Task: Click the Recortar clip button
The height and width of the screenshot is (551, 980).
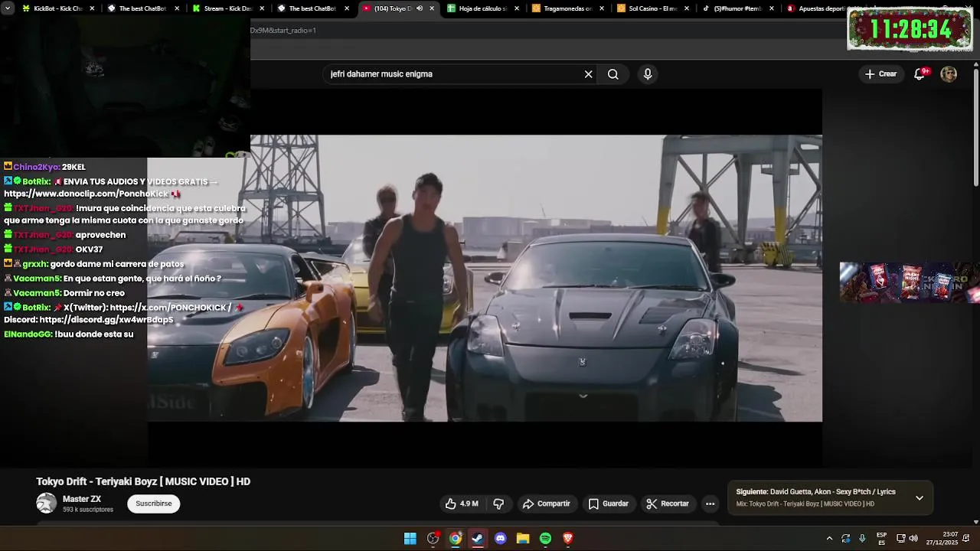Action: (668, 504)
